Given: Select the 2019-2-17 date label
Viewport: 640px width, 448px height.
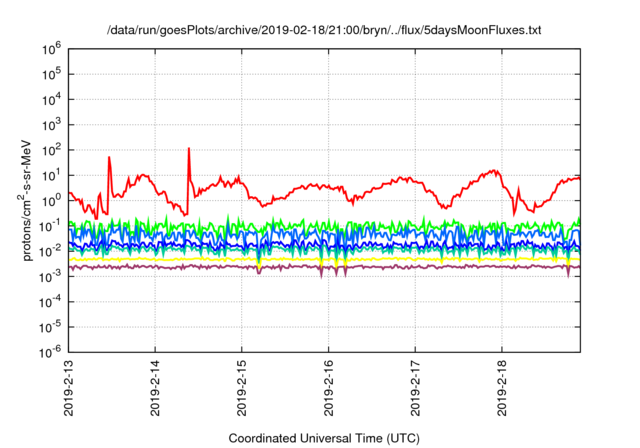Looking at the screenshot, I should click(415, 388).
